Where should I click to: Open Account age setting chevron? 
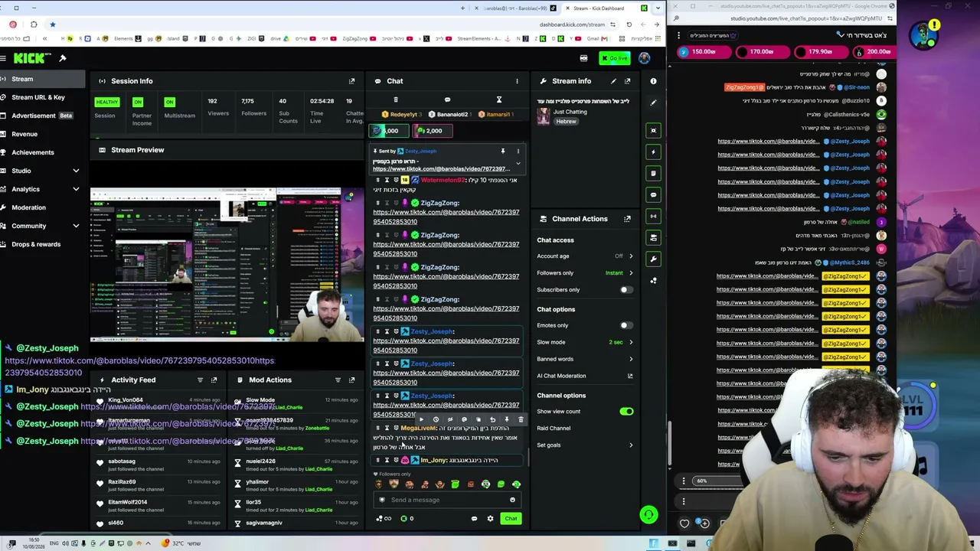coord(631,256)
